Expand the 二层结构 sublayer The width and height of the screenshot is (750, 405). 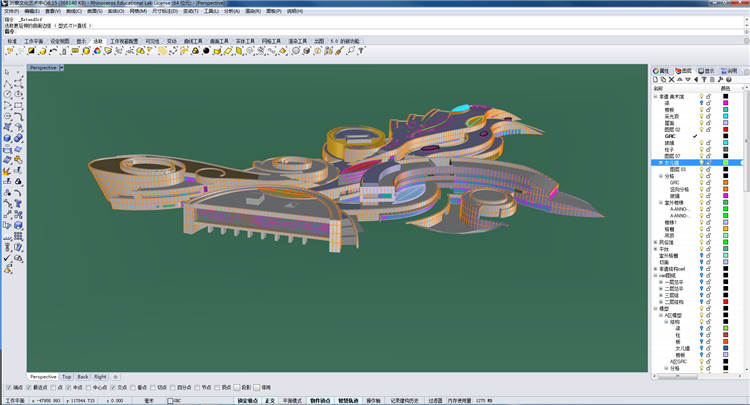click(x=661, y=302)
